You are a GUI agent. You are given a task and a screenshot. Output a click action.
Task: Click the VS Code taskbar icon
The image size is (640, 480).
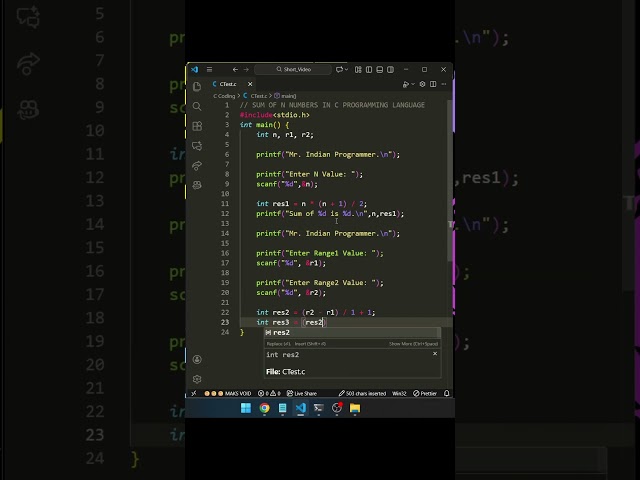coord(301,408)
